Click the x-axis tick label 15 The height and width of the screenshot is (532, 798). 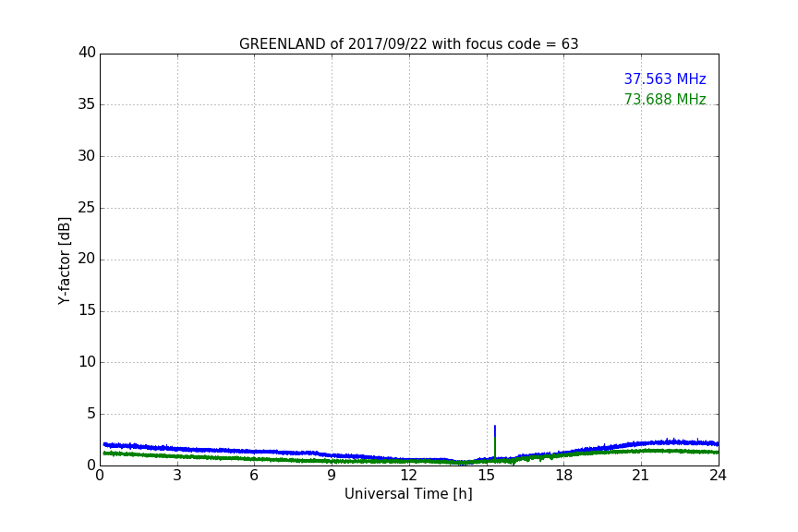point(487,476)
